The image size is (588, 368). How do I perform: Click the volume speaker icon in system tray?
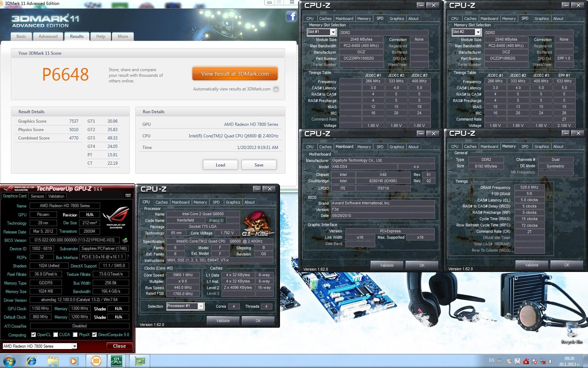pos(552,361)
